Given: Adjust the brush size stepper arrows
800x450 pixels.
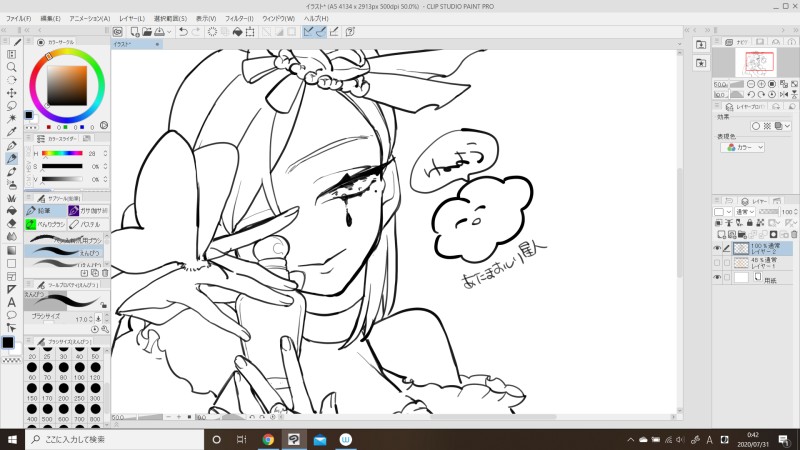Looking at the screenshot, I should coord(90,319).
